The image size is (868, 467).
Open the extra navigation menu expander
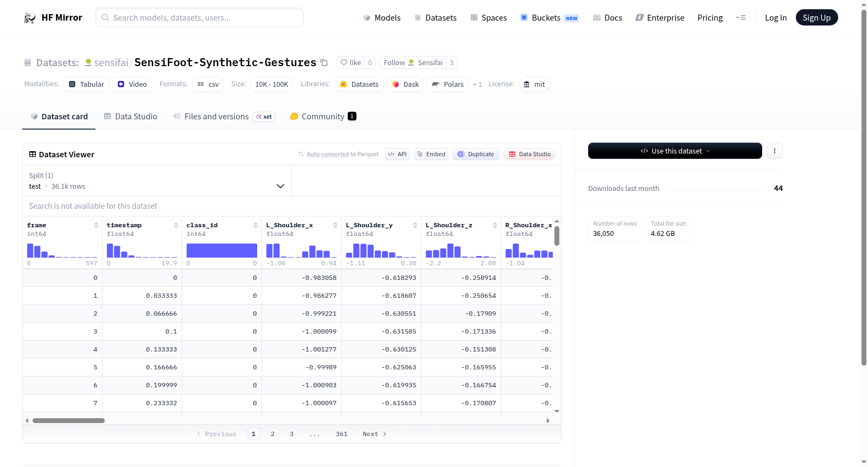point(741,17)
